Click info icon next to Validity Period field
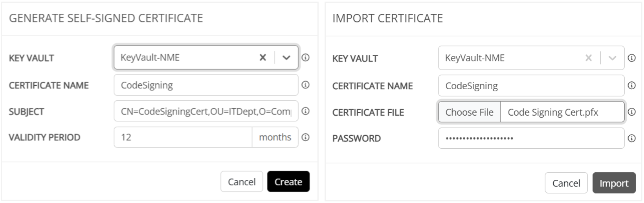644x203 pixels. 305,137
